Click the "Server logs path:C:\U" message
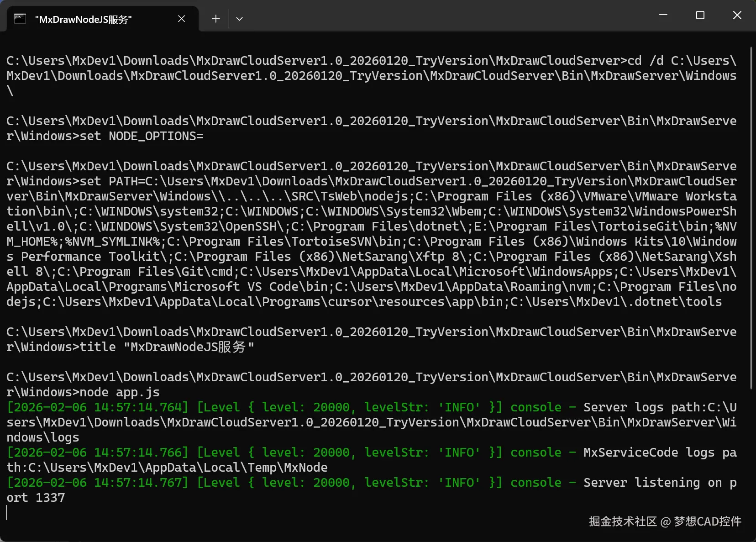 click(x=660, y=407)
